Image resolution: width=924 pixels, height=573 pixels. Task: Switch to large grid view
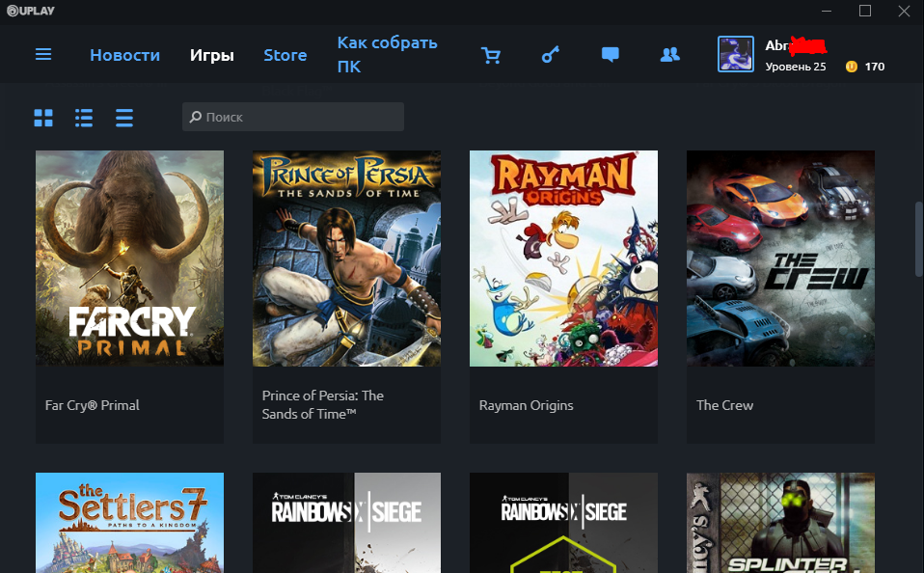(43, 118)
